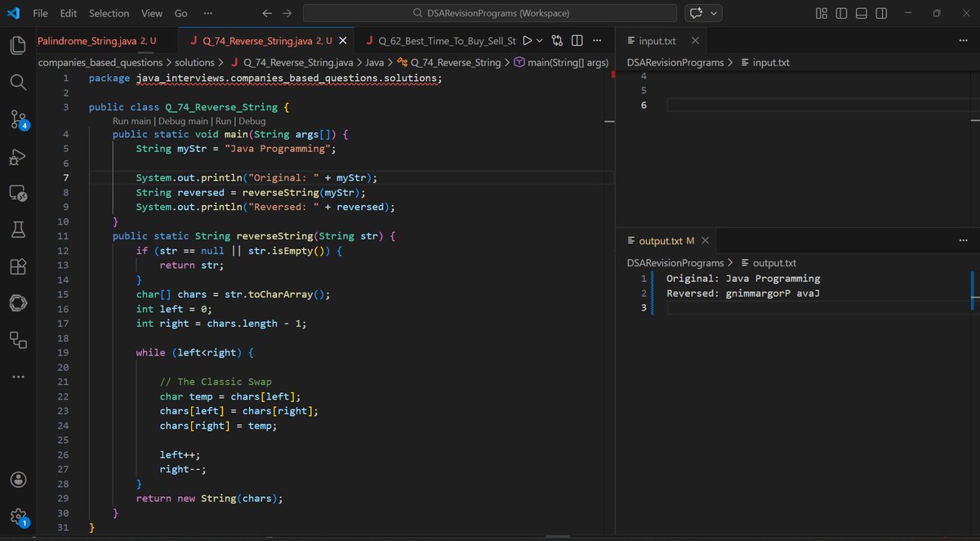Close the Q_74_Reverse_String.java tab
Screen dimensions: 980x541
tap(342, 41)
